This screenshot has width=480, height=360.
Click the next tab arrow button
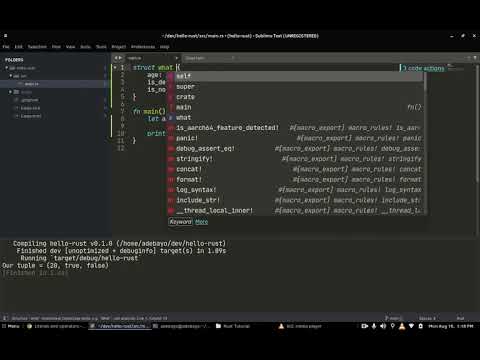[x=120, y=58]
